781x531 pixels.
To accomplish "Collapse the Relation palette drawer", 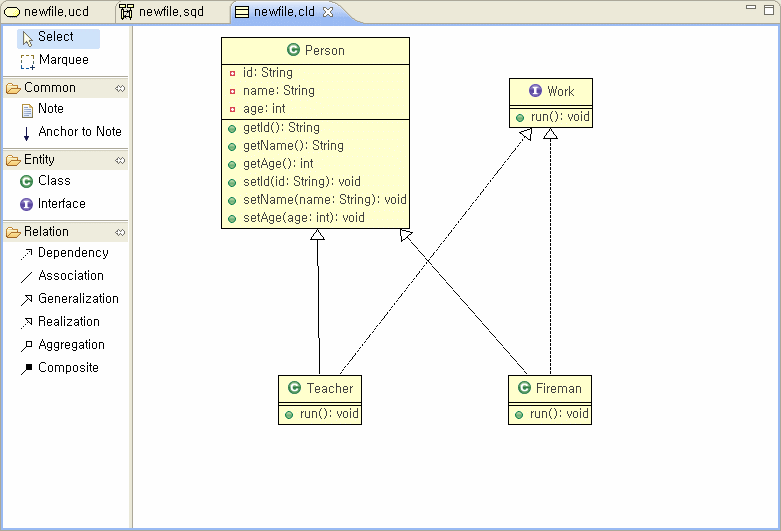I will 46,232.
